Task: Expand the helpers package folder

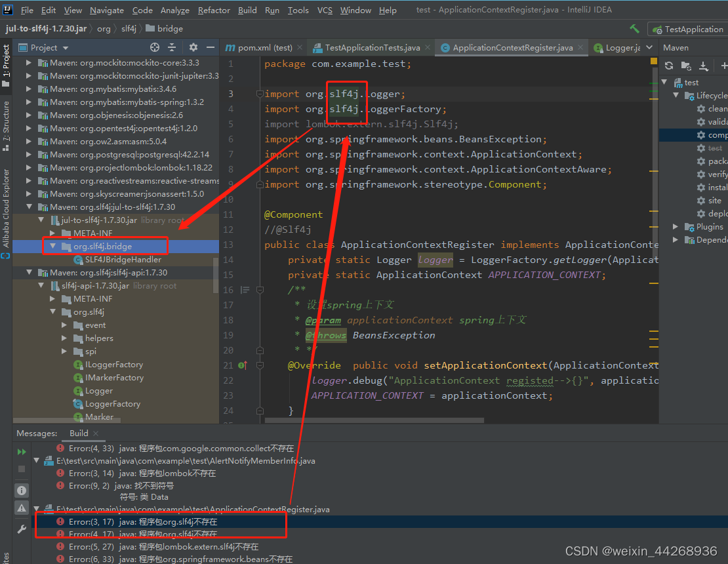Action: (x=64, y=338)
